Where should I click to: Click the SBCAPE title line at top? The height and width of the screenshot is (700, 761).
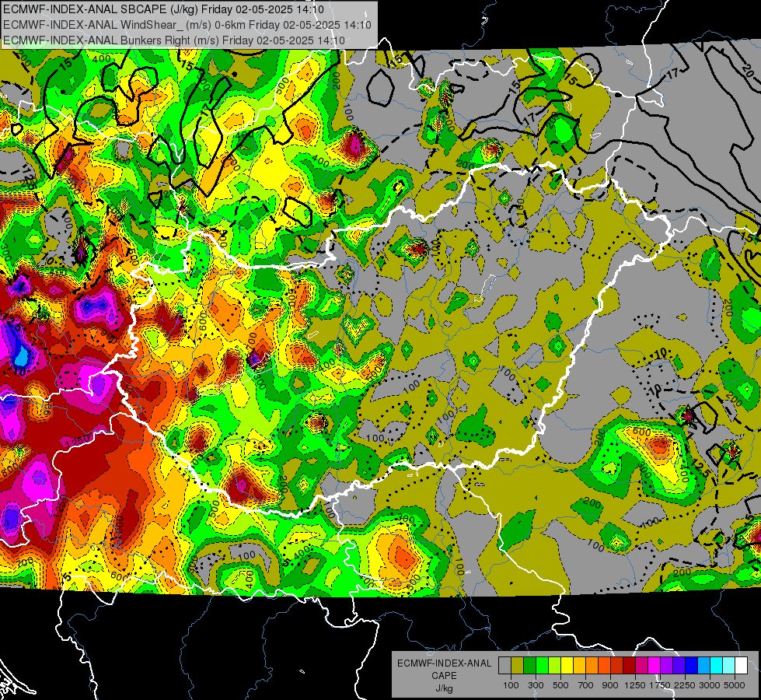163,9
